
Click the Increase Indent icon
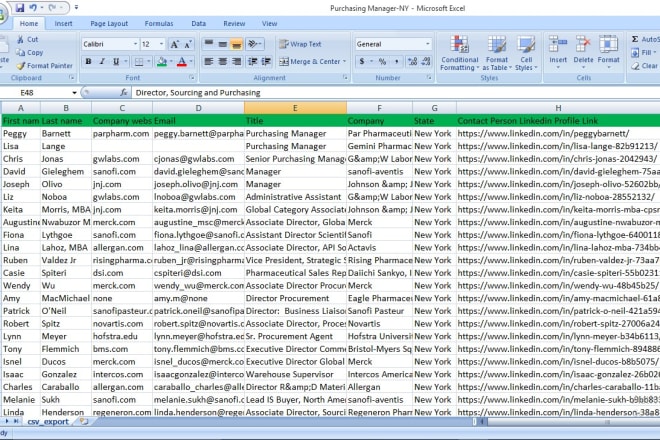tap(266, 61)
